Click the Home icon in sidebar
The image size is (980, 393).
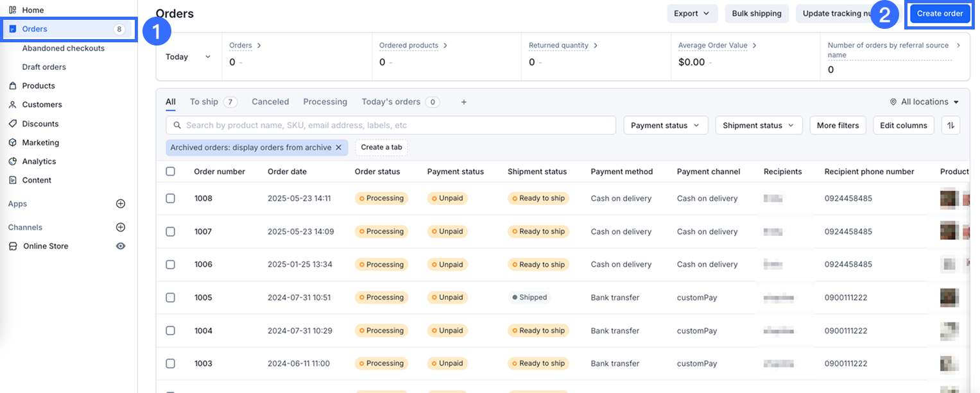(x=13, y=10)
